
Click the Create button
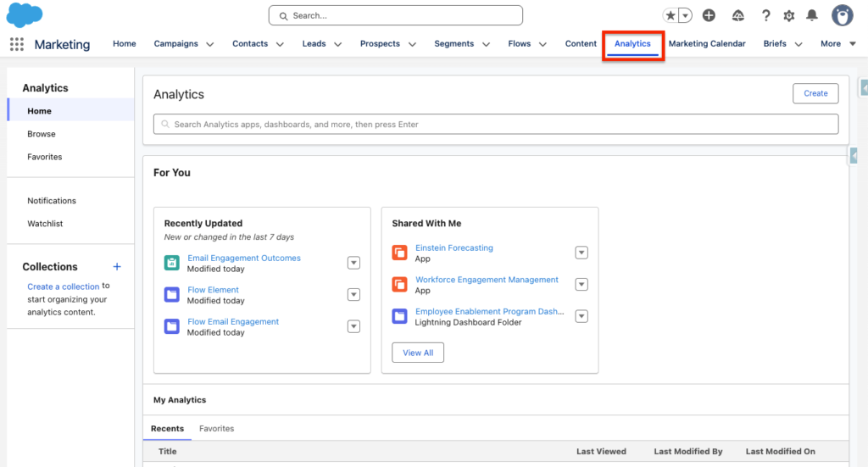click(x=815, y=93)
